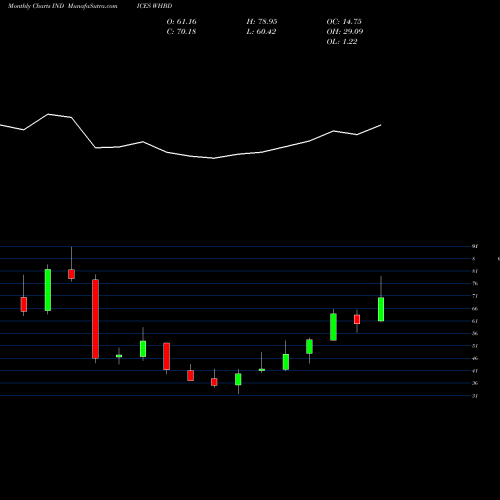Screen dimensions: 500x500
Task: Select the tall green candle near chart start
Action: (x=48, y=290)
